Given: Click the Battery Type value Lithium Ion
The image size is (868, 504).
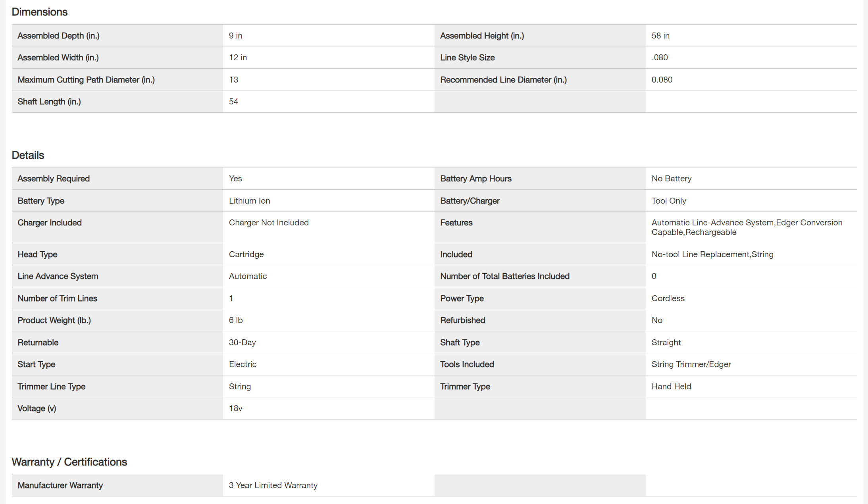Looking at the screenshot, I should pos(249,201).
